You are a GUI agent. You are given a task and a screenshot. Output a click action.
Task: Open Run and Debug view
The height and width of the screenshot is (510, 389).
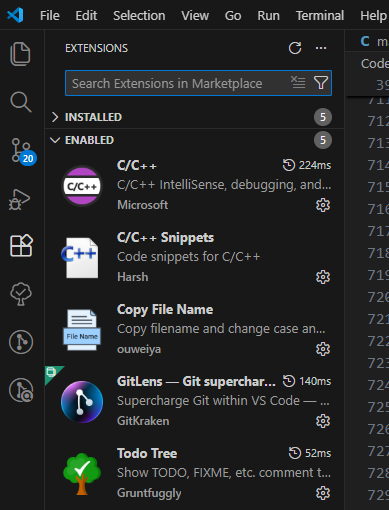point(20,199)
